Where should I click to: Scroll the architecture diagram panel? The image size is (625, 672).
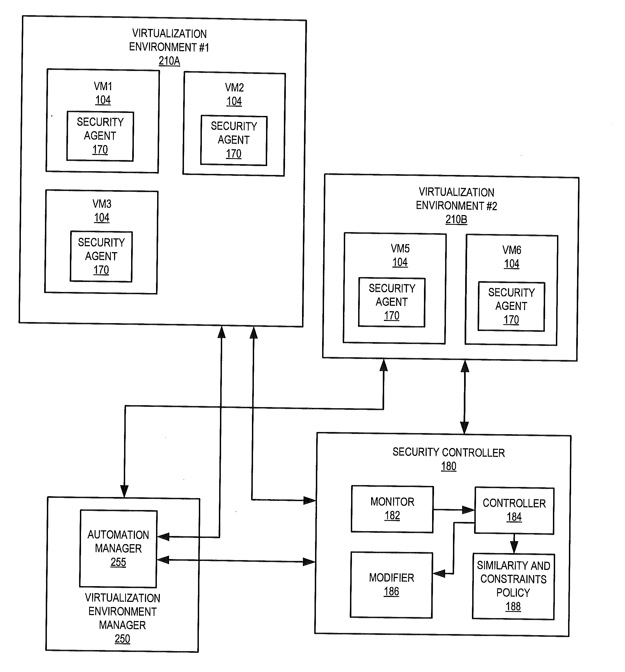click(x=313, y=336)
